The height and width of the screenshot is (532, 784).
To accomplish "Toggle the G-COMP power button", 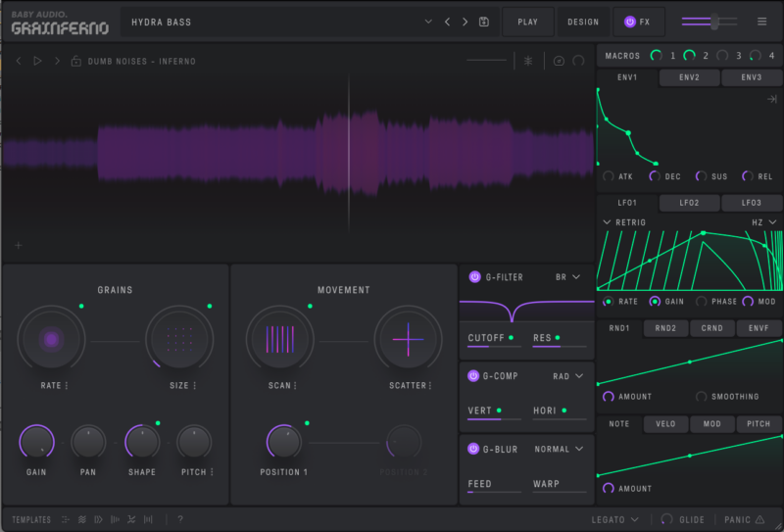I will [473, 375].
